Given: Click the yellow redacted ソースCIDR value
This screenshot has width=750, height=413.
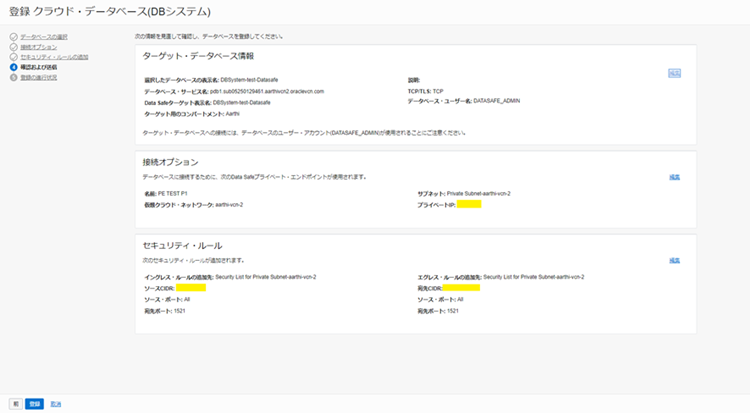Looking at the screenshot, I should coord(191,287).
